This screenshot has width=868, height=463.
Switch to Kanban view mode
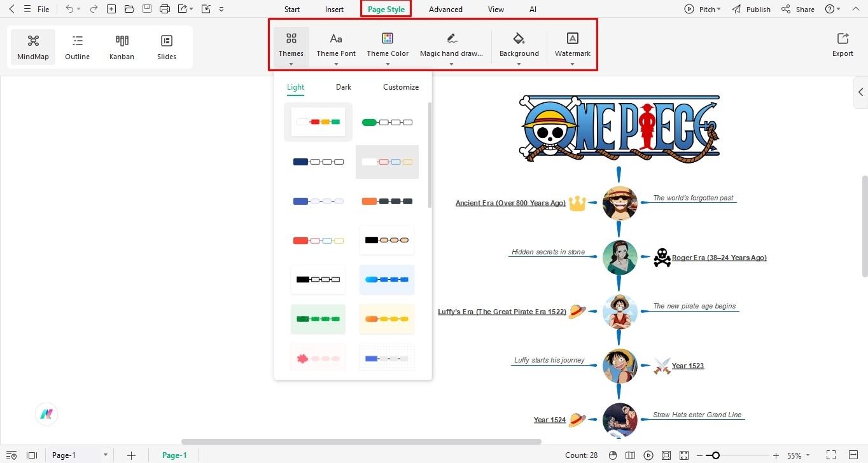(122, 47)
